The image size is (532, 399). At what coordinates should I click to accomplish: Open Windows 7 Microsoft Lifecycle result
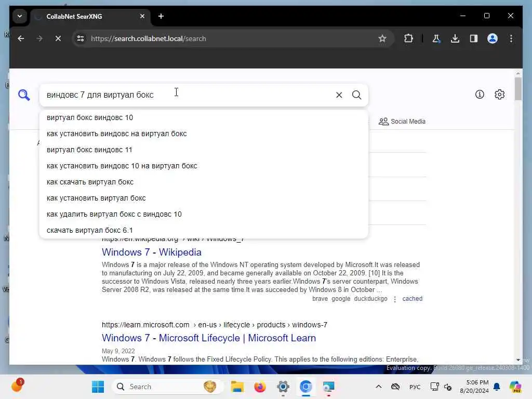(209, 338)
